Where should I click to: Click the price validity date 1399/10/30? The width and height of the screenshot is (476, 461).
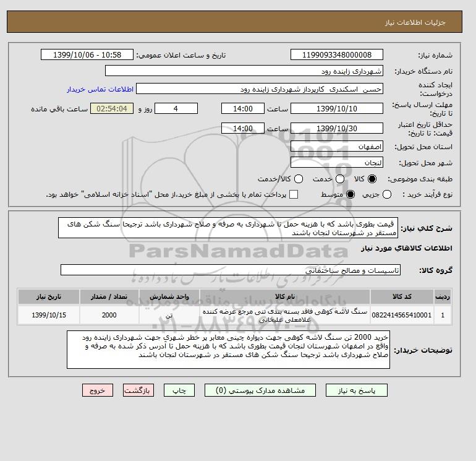click(x=337, y=128)
